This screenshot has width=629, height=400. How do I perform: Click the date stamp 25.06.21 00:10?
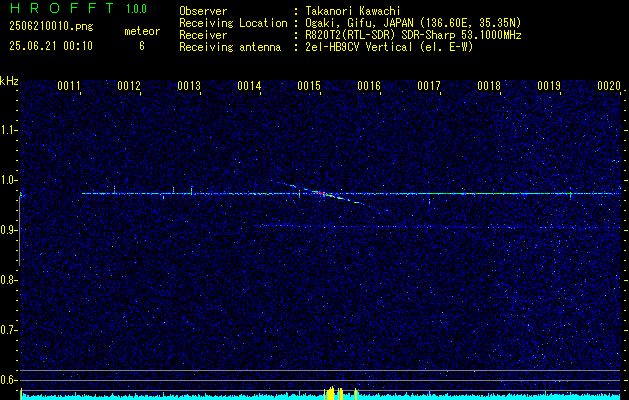(x=51, y=46)
